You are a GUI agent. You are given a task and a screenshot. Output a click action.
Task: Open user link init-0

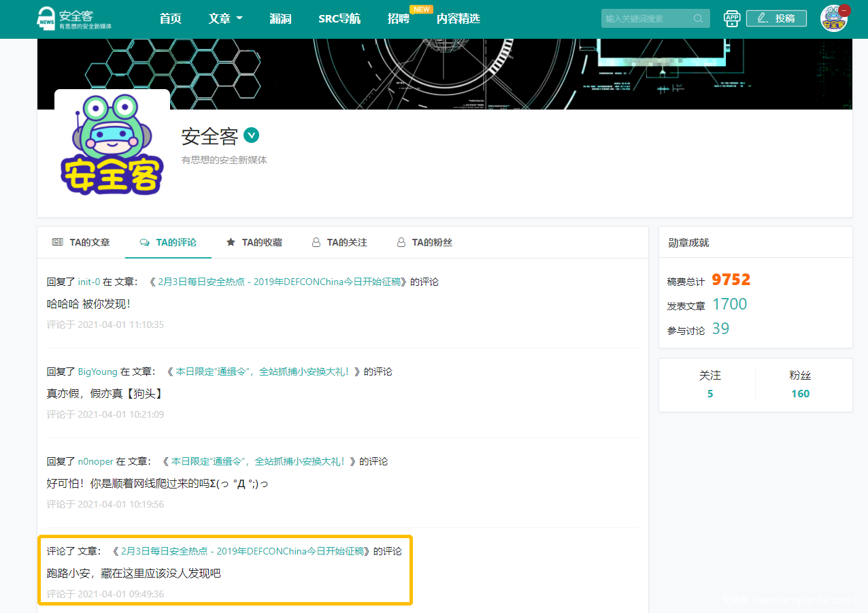pyautogui.click(x=89, y=282)
